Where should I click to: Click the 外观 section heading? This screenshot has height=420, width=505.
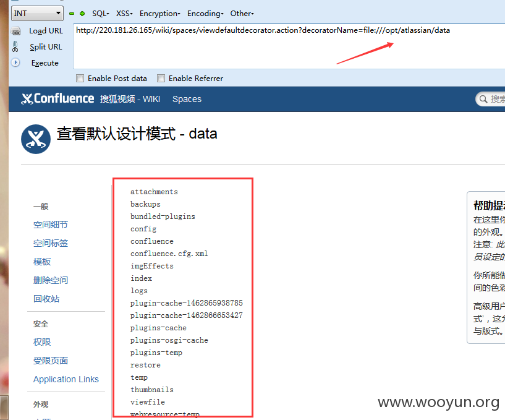(x=41, y=404)
